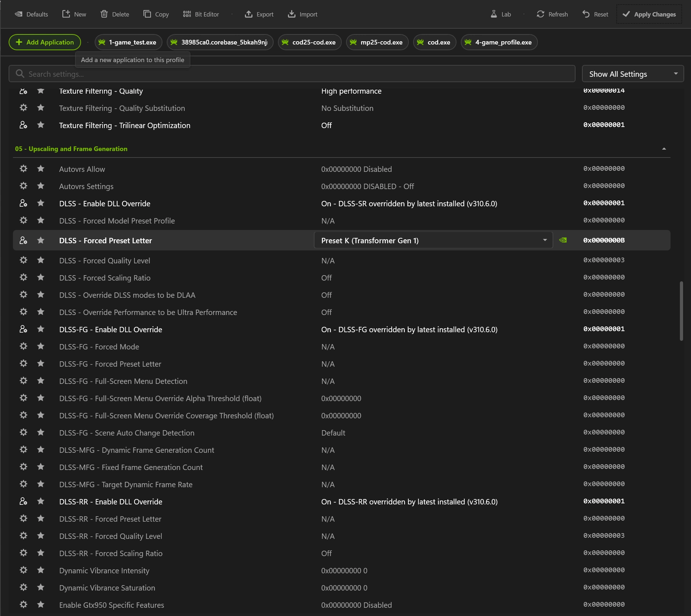Click user-gear icon for DLSS-FG - Enable DLL Override
691x616 pixels.
pos(23,329)
